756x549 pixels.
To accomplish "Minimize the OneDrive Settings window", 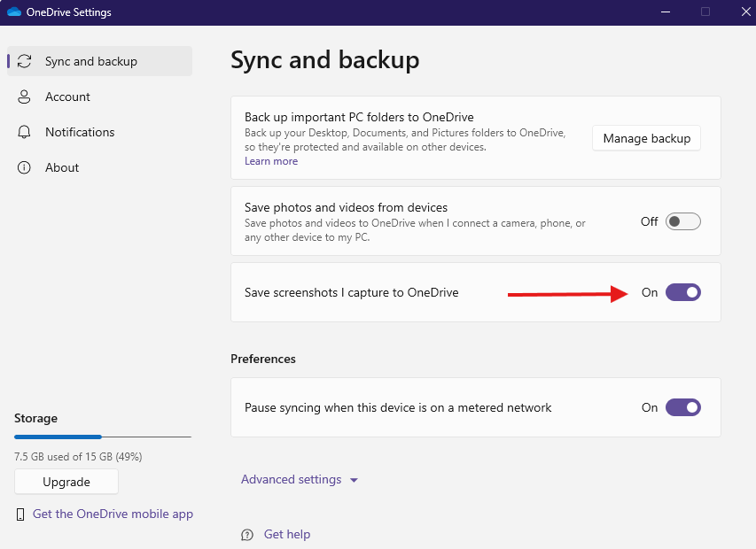I will (x=666, y=12).
